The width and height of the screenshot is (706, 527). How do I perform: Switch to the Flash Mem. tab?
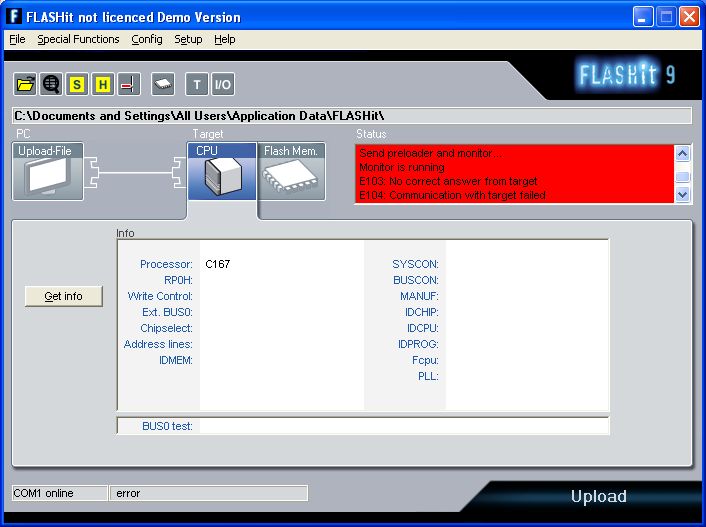coord(291,172)
